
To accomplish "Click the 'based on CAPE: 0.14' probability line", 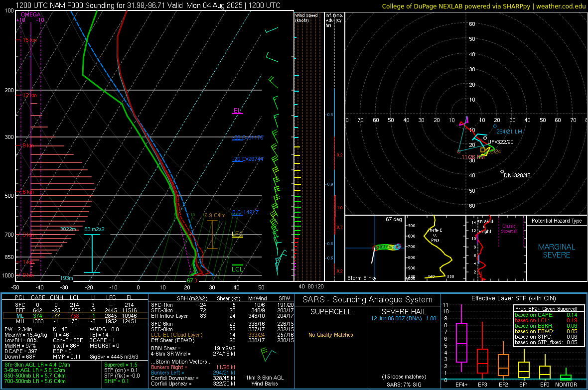I will 546,315.
